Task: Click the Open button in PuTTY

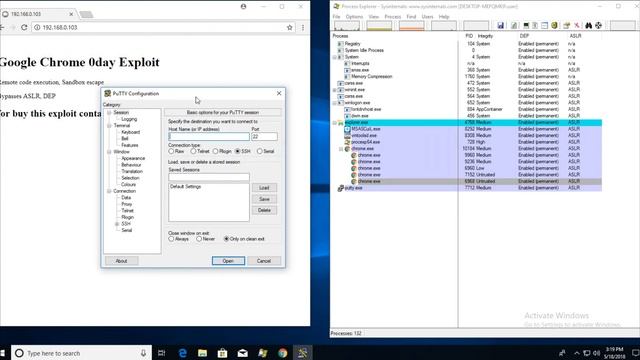Action: click(x=228, y=261)
